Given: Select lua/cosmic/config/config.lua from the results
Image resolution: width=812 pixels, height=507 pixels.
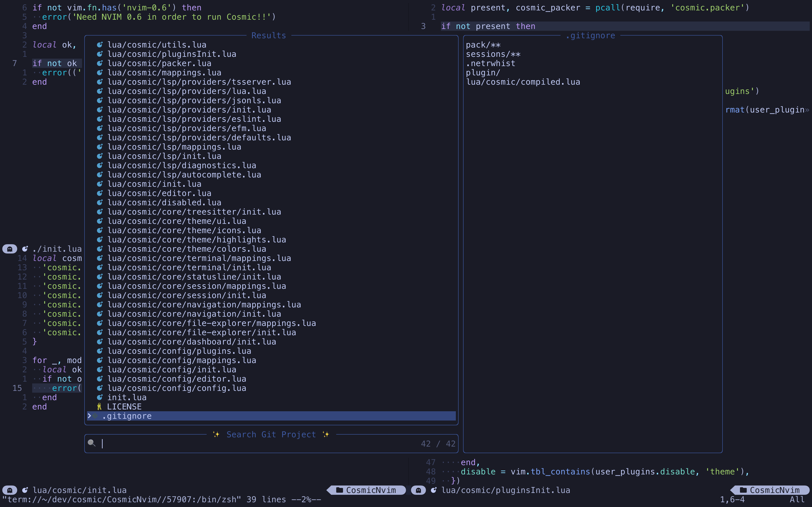Looking at the screenshot, I should [177, 388].
